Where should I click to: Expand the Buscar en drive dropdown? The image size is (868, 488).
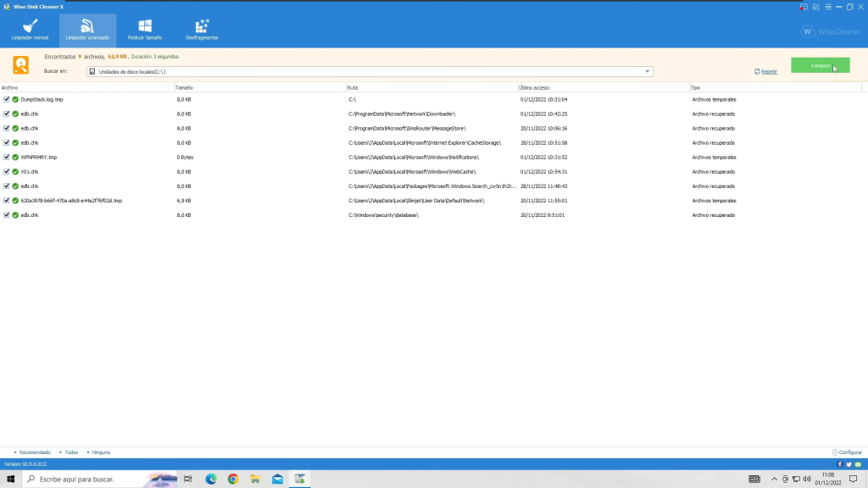[x=648, y=72]
